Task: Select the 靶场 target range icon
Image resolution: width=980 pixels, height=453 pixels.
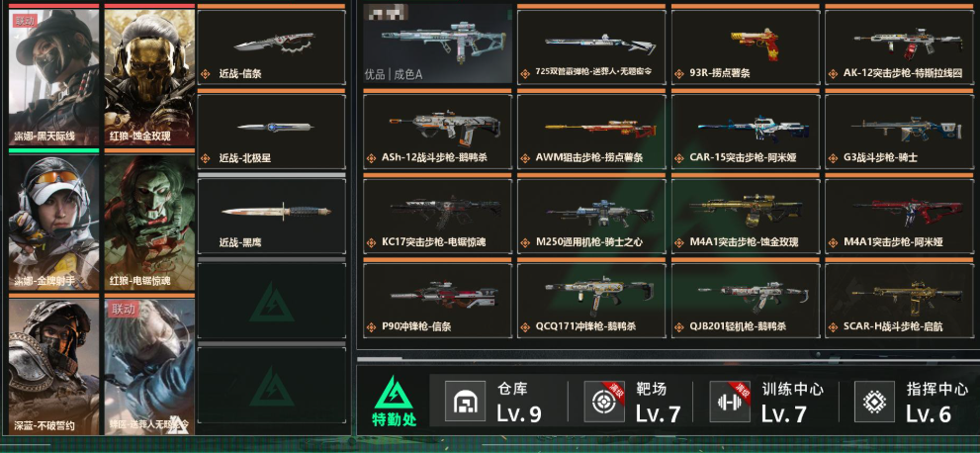Action: point(604,401)
